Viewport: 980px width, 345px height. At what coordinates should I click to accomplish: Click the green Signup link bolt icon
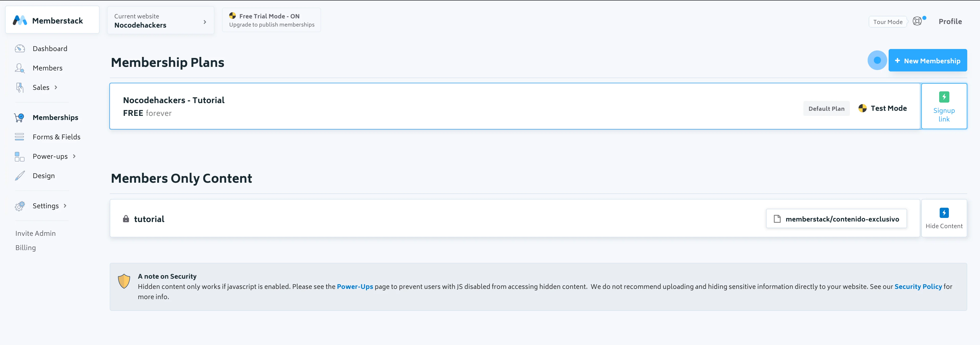944,97
